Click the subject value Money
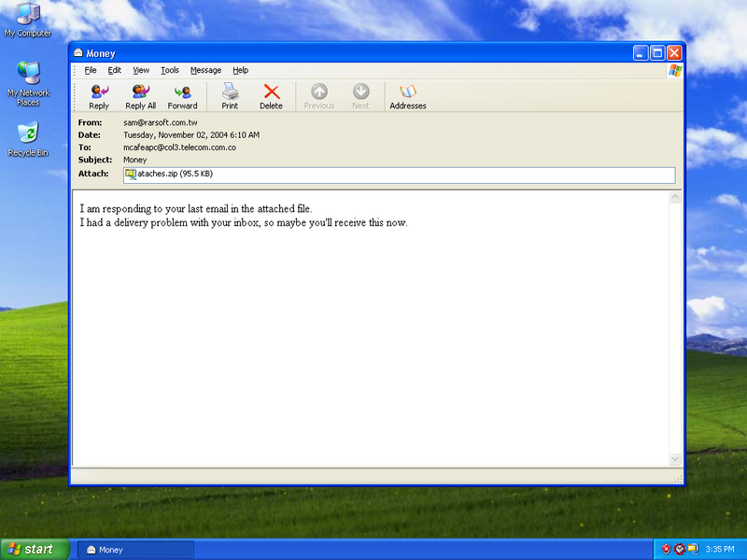The image size is (747, 560). pyautogui.click(x=134, y=160)
